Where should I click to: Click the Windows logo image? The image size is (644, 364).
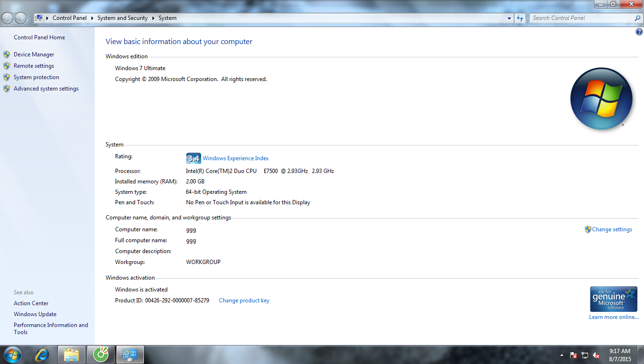tap(601, 99)
